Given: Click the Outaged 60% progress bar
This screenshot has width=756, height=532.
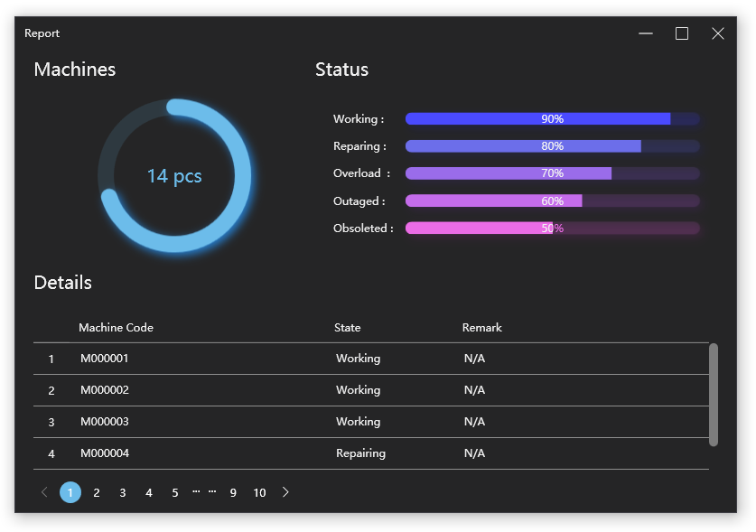Looking at the screenshot, I should pos(553,201).
